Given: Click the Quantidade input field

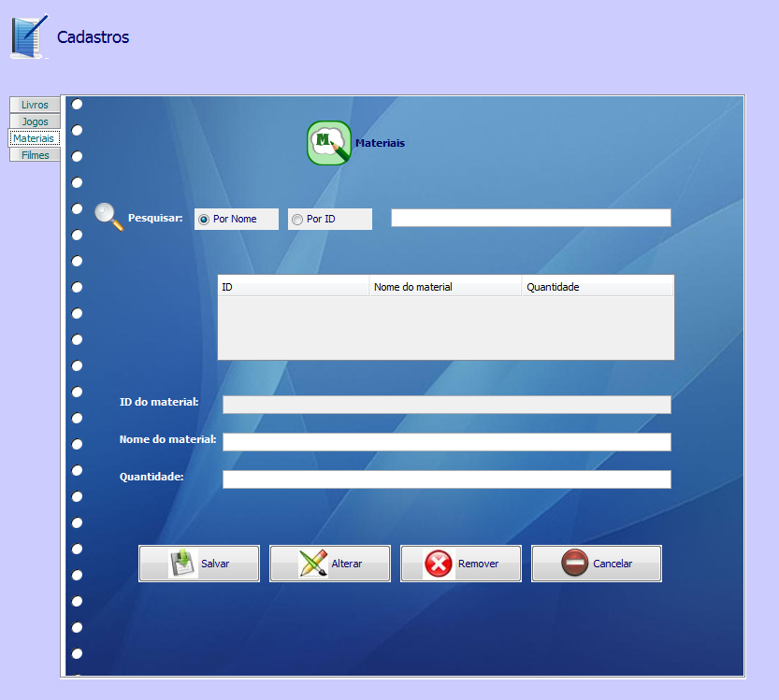Looking at the screenshot, I should 447,479.
